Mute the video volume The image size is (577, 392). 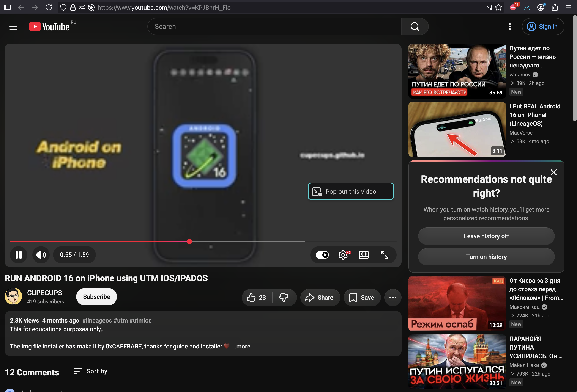[41, 255]
